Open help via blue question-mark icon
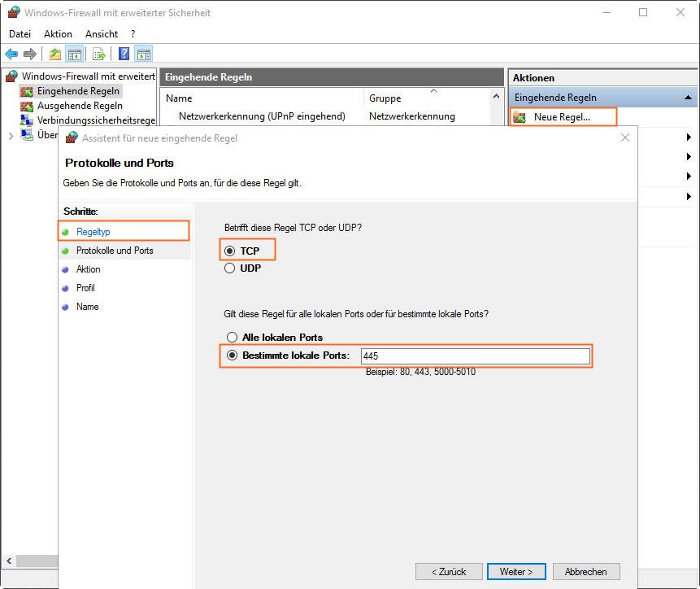The width and height of the screenshot is (700, 589). click(x=124, y=55)
